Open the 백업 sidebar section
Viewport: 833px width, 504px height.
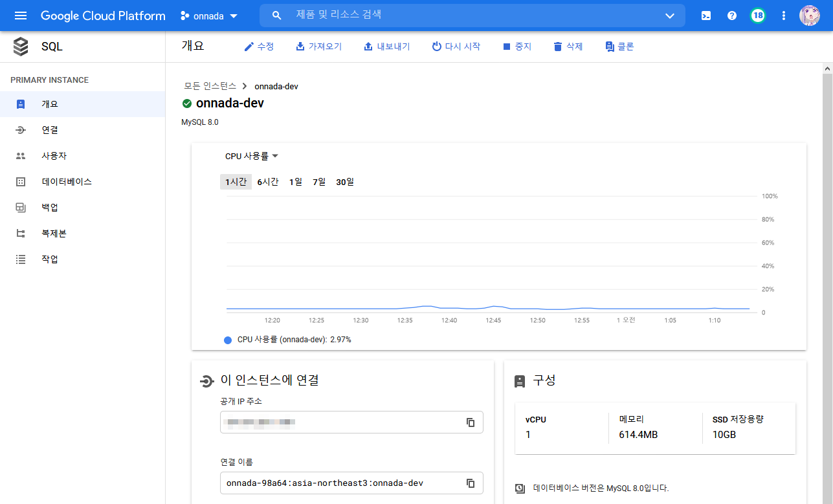50,208
